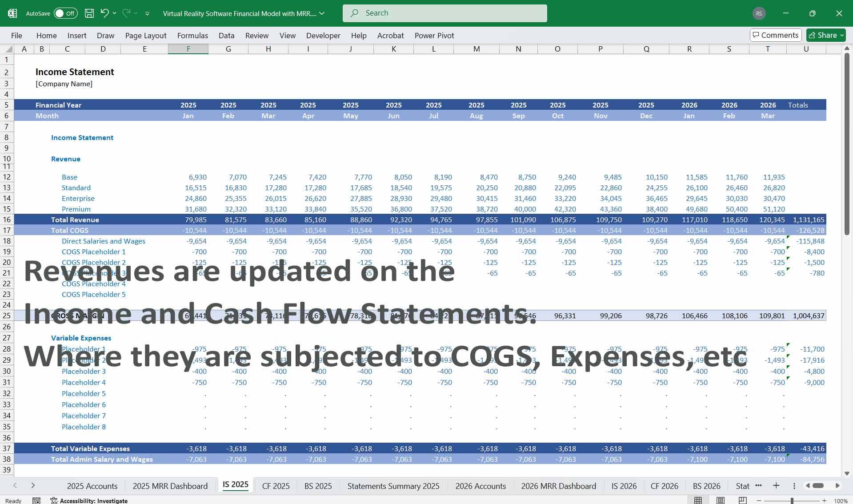The width and height of the screenshot is (853, 504).
Task: Select the Totals value 1,131,165
Action: [x=808, y=220]
